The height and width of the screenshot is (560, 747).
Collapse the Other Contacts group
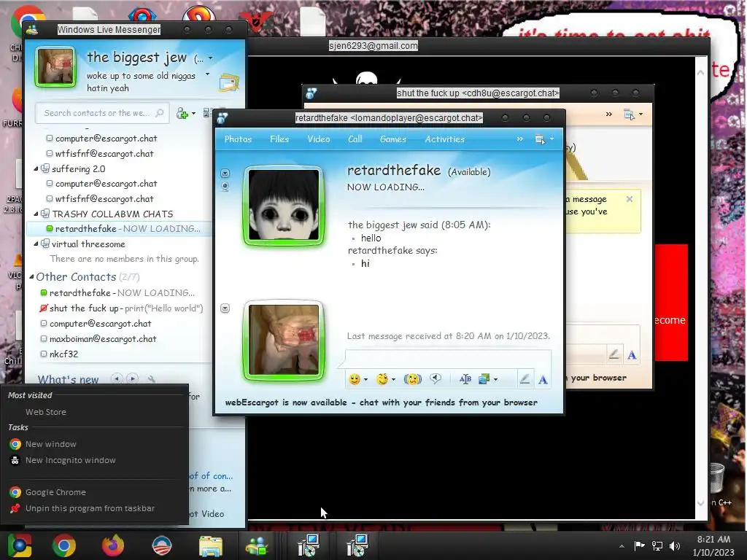coord(31,276)
